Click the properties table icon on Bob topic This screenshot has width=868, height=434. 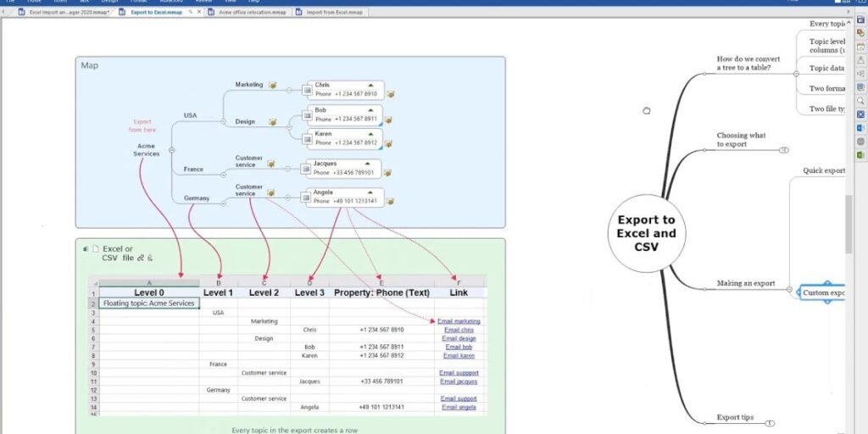point(308,115)
